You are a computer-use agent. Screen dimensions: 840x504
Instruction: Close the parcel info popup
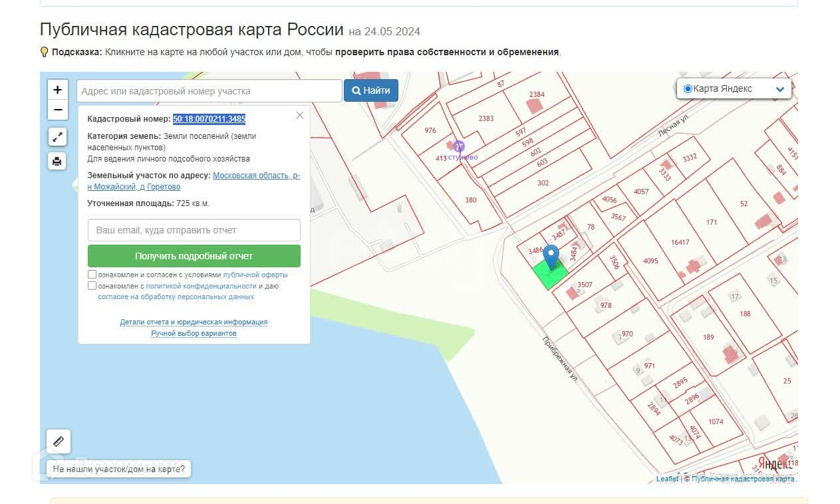pyautogui.click(x=299, y=115)
